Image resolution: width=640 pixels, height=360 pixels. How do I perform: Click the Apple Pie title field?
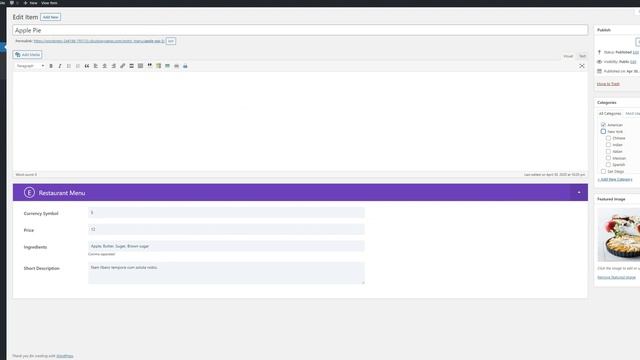[300, 30]
